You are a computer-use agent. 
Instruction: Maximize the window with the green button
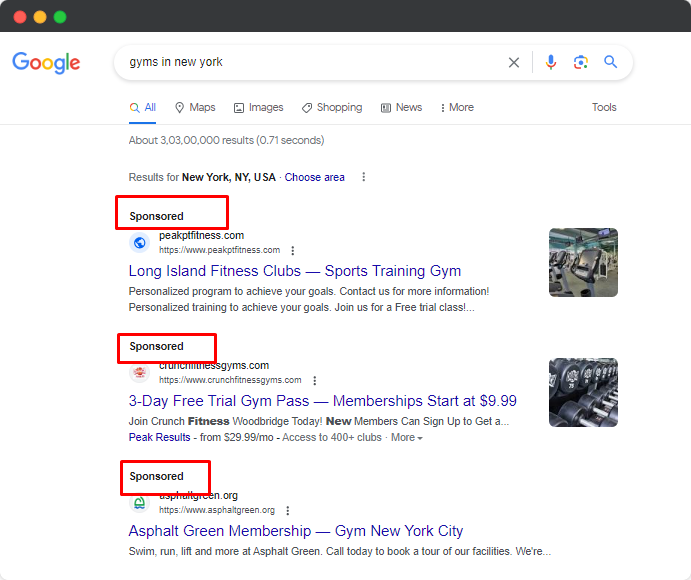(x=60, y=17)
